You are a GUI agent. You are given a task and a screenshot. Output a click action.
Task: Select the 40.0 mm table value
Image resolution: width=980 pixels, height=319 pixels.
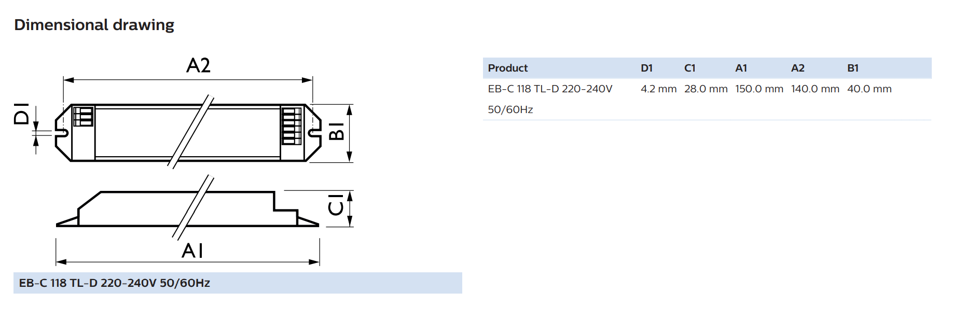[x=869, y=89]
